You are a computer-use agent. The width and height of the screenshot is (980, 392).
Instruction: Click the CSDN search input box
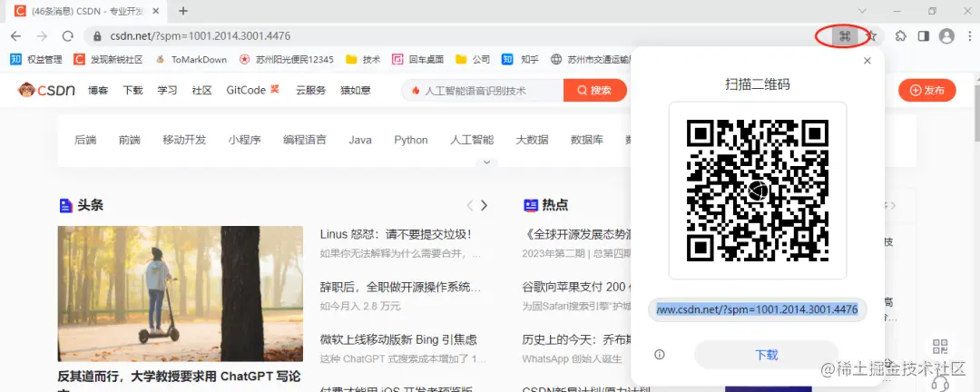[x=483, y=90]
